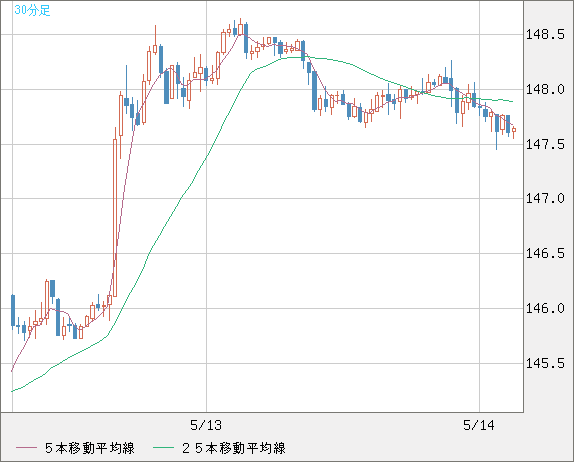
Task: Select the 146.0 price axis label
Action: pos(545,308)
